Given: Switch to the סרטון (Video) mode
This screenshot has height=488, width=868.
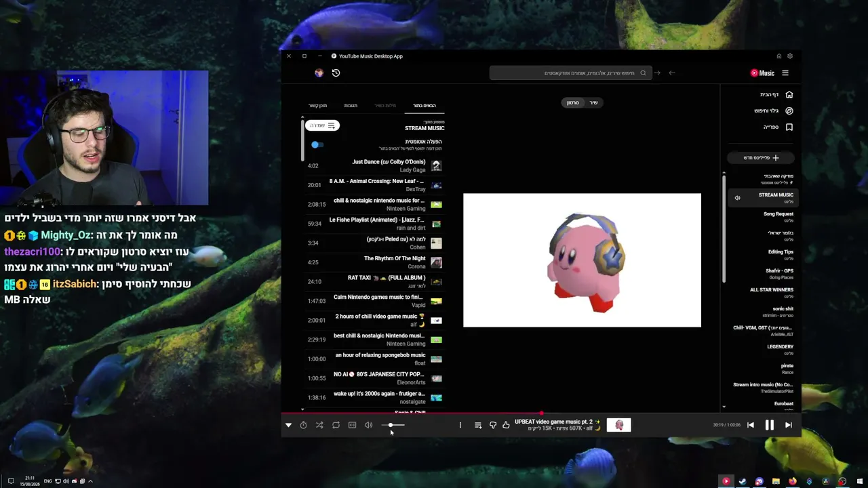Looking at the screenshot, I should click(x=573, y=102).
